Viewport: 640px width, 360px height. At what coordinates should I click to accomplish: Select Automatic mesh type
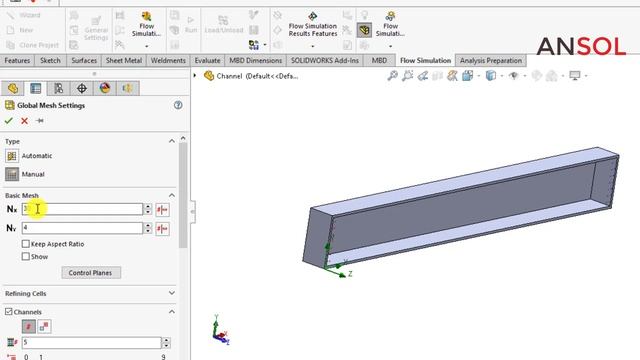click(12, 156)
